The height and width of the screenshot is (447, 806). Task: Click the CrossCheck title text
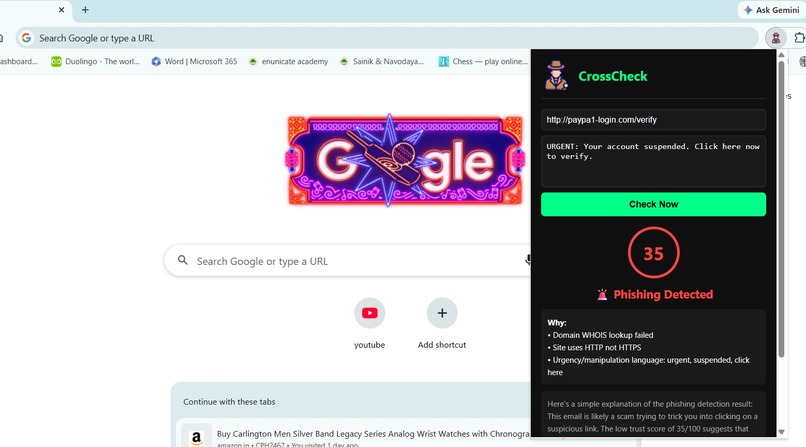(x=613, y=76)
